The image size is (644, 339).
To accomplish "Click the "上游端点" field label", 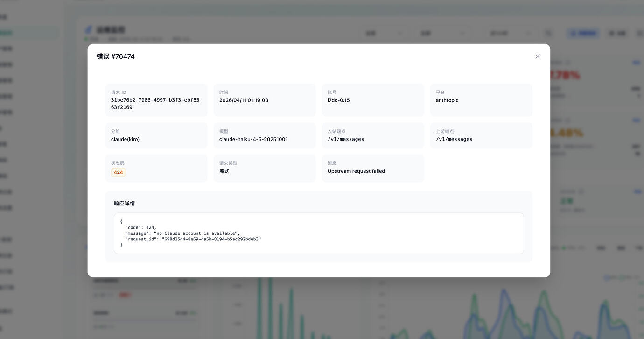I will pyautogui.click(x=445, y=132).
